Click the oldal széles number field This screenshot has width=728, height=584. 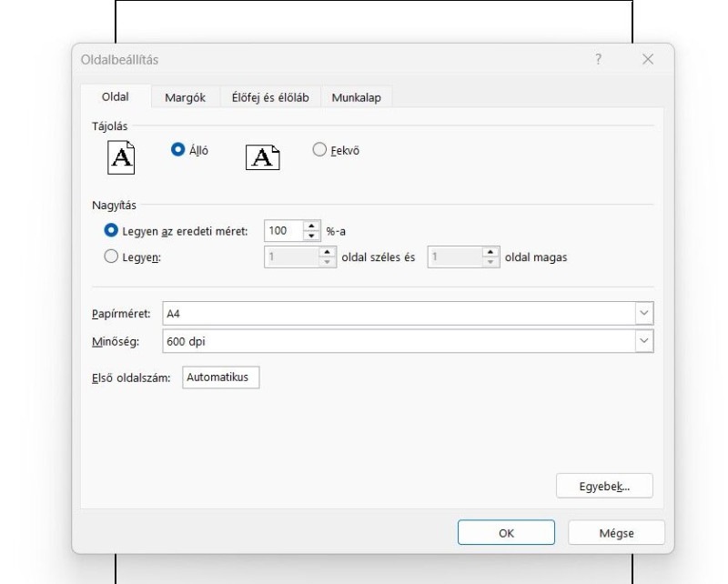[291, 257]
